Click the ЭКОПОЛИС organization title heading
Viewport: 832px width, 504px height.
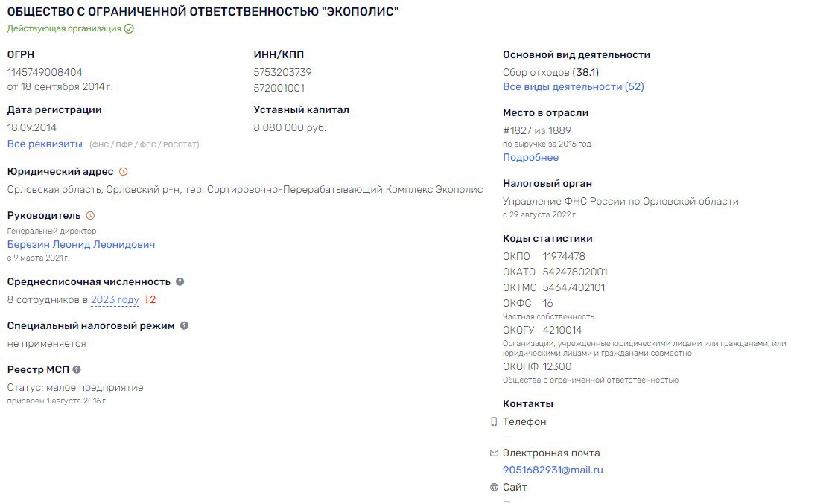[x=203, y=11]
